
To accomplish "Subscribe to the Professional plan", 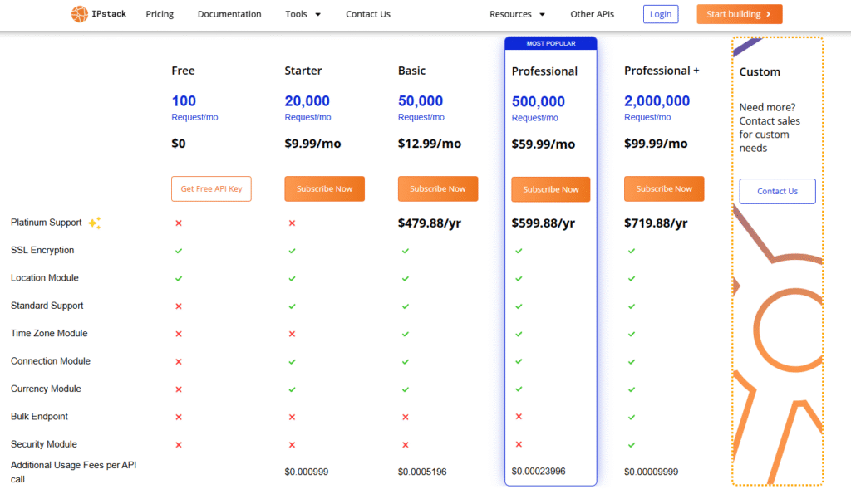I will pyautogui.click(x=550, y=189).
